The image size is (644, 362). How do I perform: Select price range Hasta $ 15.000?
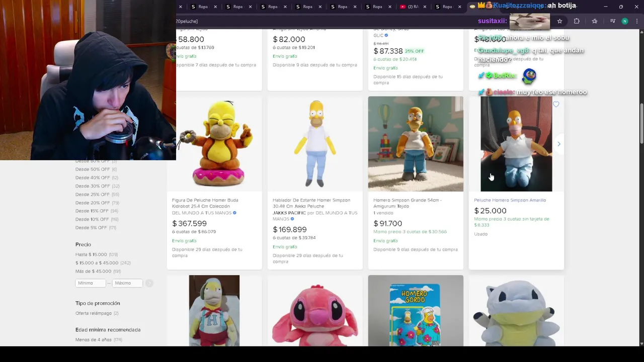tap(97, 254)
